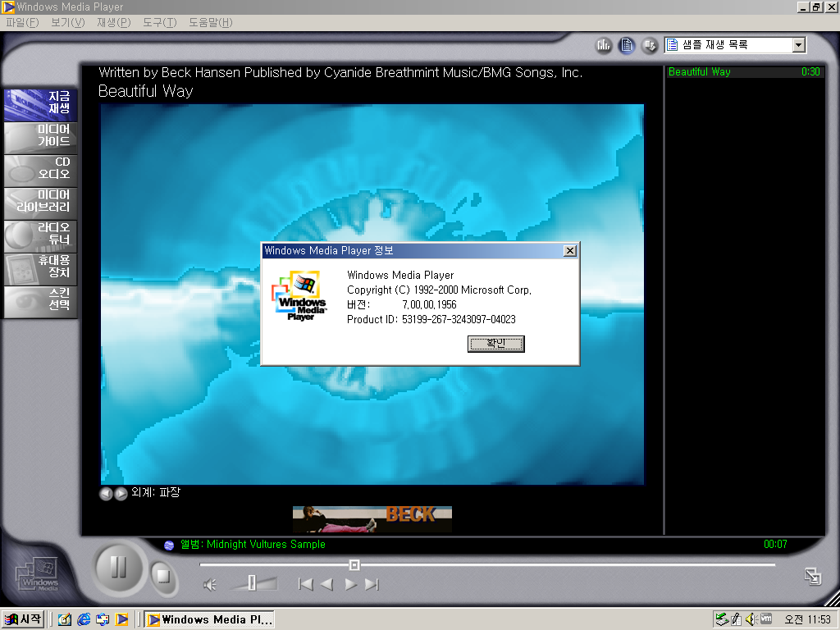Click the Beautiful Way title text

146,91
